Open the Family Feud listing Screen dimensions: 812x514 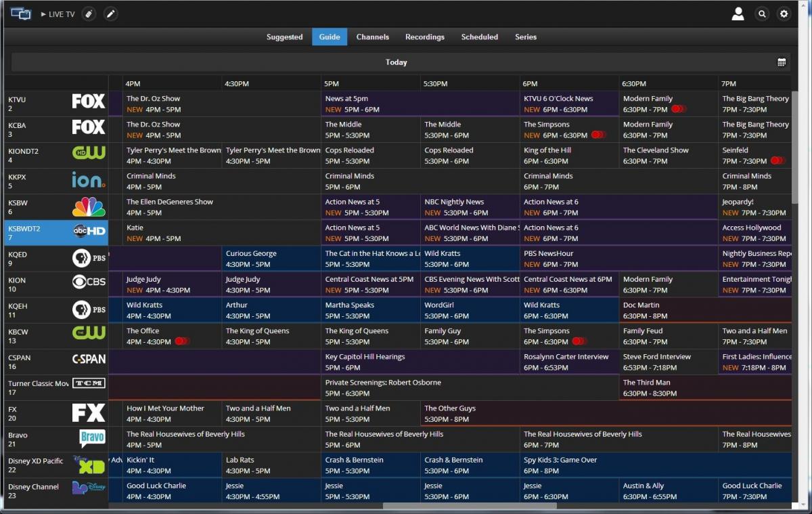[669, 336]
